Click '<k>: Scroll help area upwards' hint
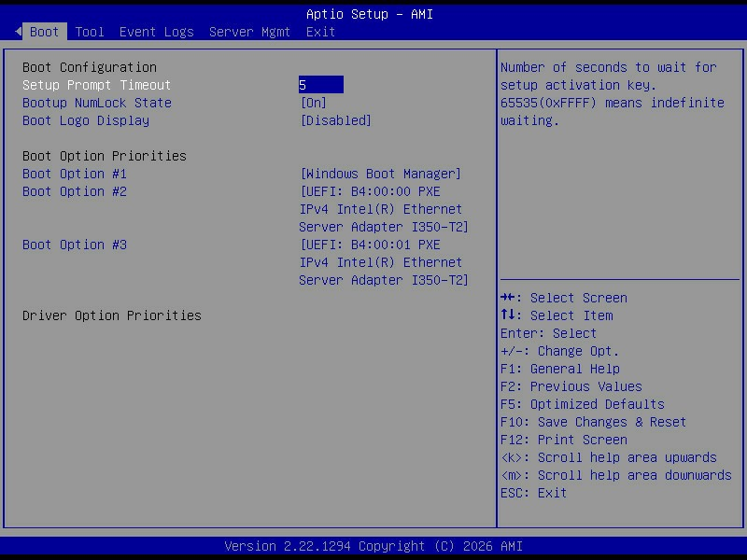 (x=609, y=457)
